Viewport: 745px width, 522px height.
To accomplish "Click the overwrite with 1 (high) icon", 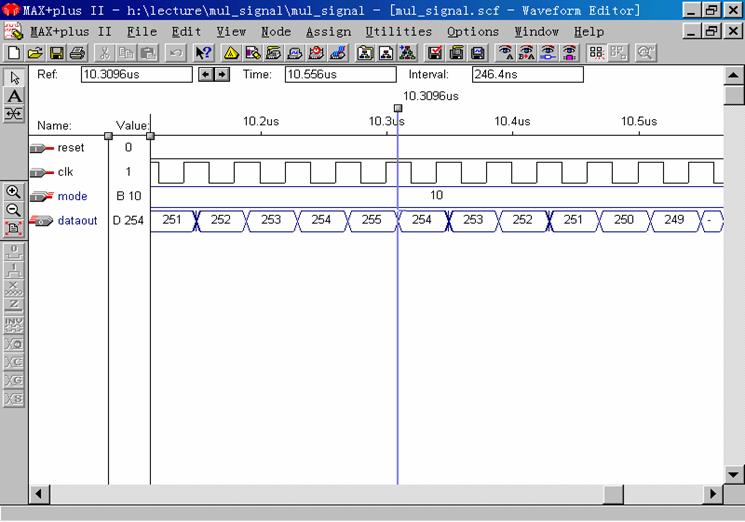I will (x=14, y=270).
